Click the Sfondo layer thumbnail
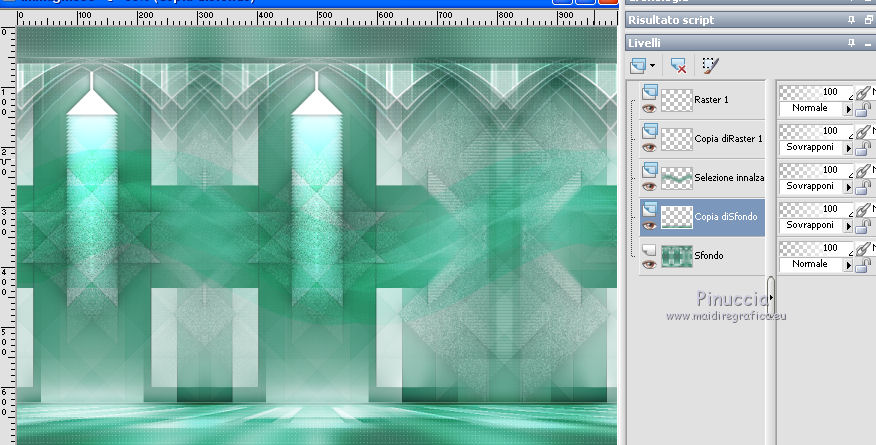 (678, 256)
